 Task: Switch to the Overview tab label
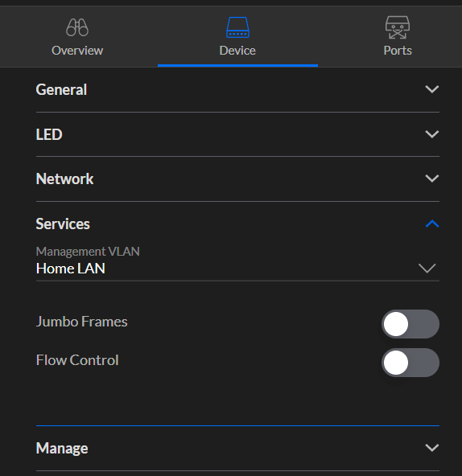pyautogui.click(x=77, y=51)
